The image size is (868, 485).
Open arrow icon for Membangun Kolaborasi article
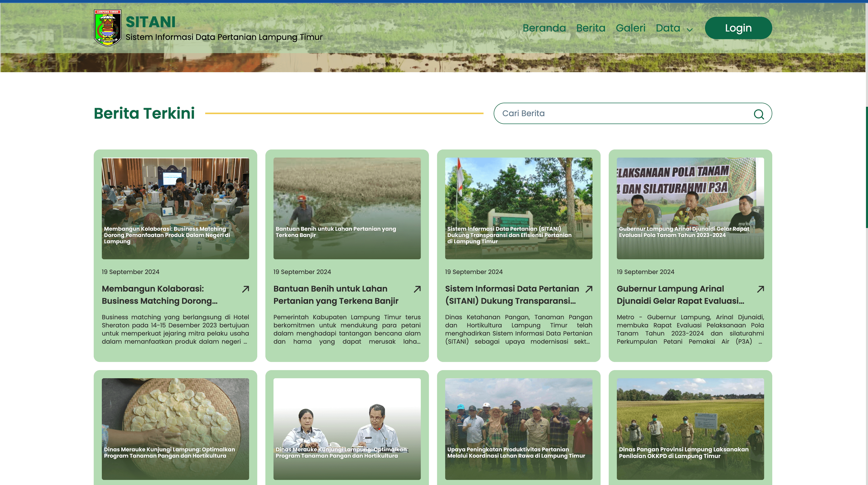(246, 289)
